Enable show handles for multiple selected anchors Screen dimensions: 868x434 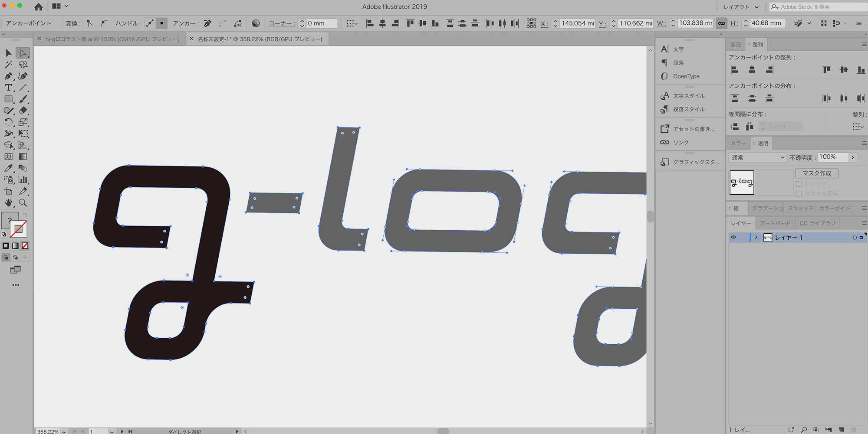click(x=150, y=23)
